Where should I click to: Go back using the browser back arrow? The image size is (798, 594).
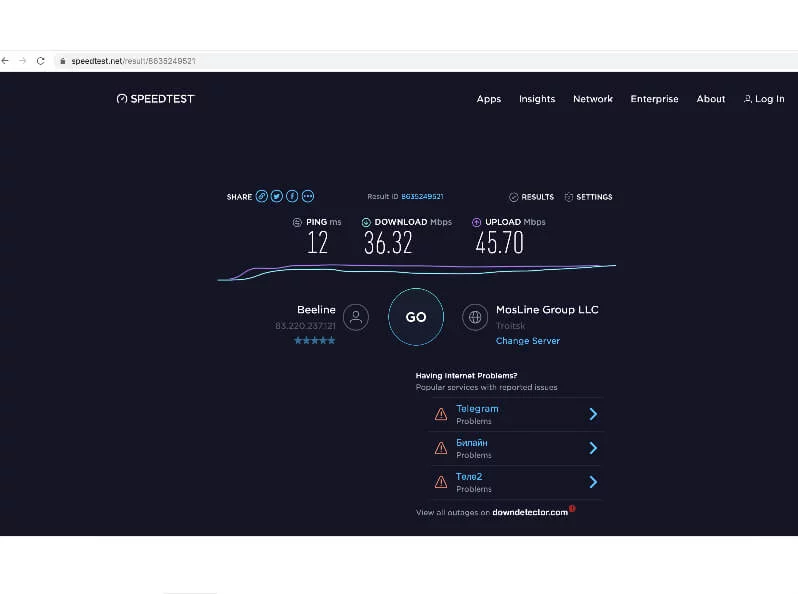pyautogui.click(x=6, y=61)
